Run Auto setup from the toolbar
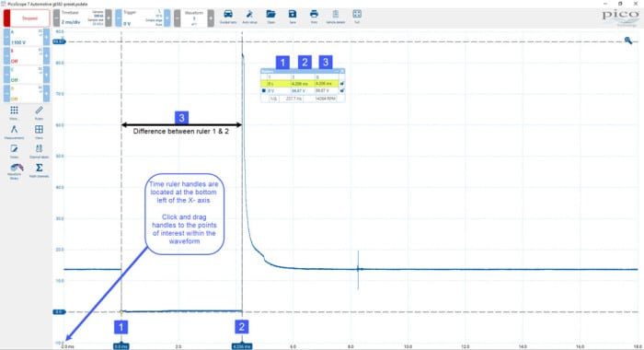This screenshot has width=644, height=350. tap(249, 17)
